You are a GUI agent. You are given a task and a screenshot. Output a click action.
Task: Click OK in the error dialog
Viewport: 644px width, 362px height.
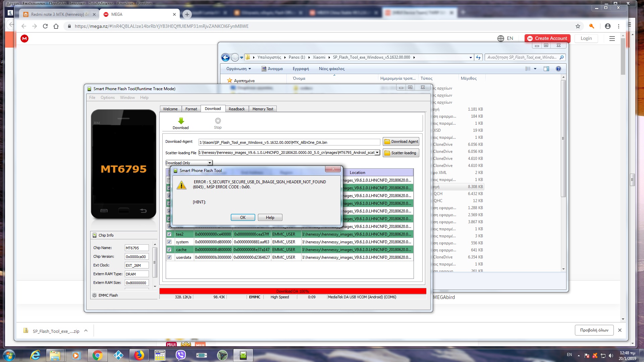243,218
